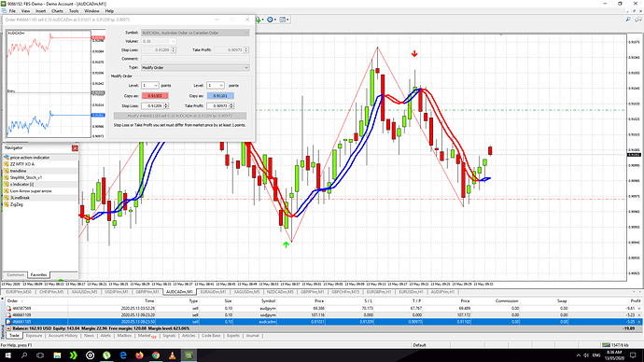Open the Symbol dropdown in order dialog
Viewport: 644px width, 362px height.
pos(195,33)
